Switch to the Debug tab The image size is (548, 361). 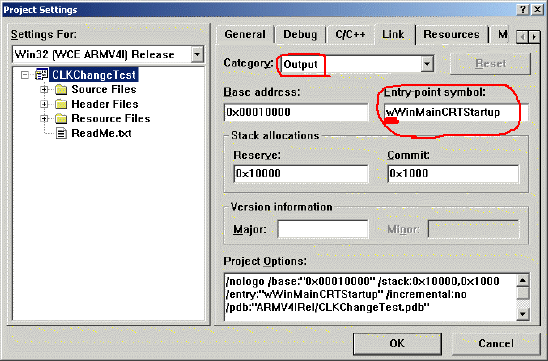pyautogui.click(x=300, y=34)
